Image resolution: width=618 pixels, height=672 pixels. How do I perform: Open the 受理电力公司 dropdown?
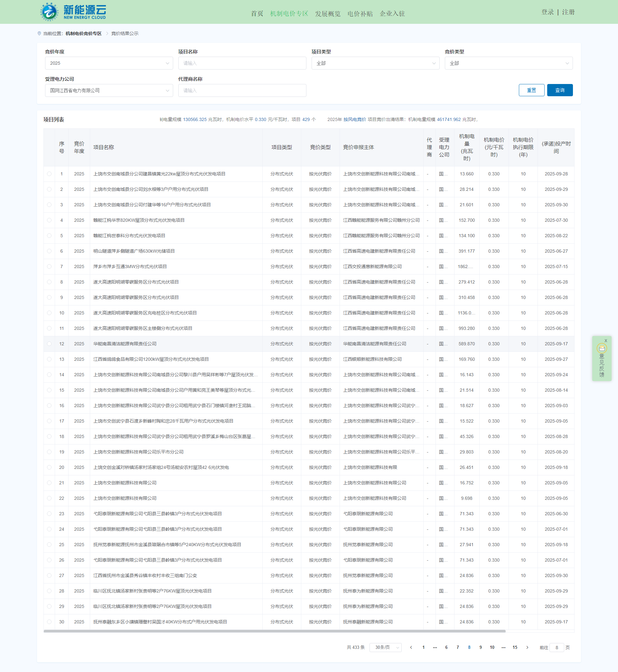(x=109, y=91)
